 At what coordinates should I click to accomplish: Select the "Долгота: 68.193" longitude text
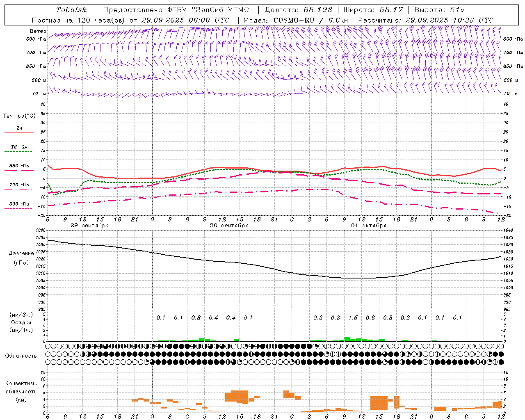pos(298,10)
